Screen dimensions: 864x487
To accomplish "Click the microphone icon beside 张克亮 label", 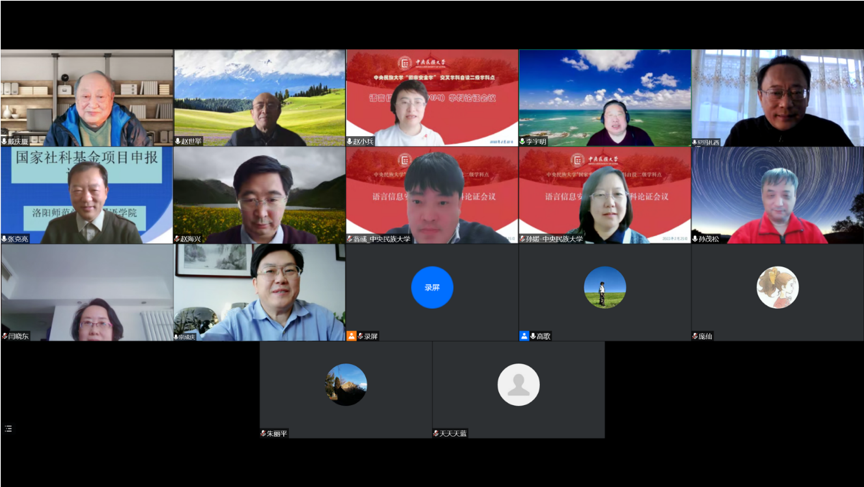I will (5, 239).
